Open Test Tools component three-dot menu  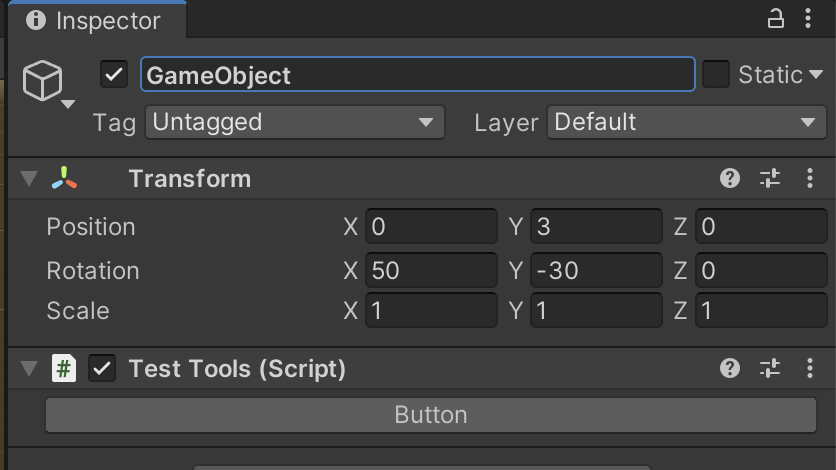click(810, 368)
